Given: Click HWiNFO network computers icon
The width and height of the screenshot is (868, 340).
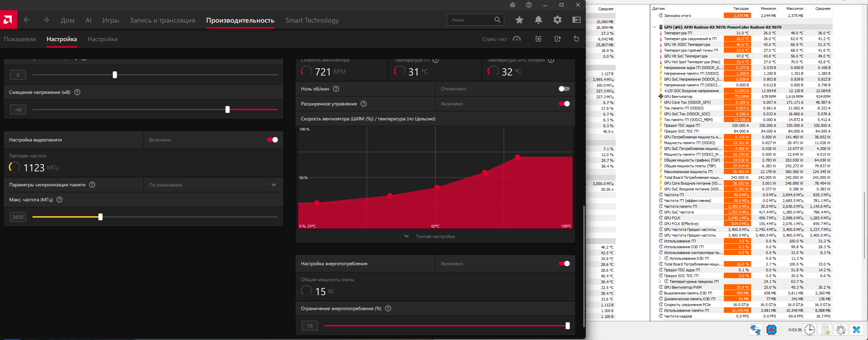Looking at the screenshot, I should tap(755, 329).
